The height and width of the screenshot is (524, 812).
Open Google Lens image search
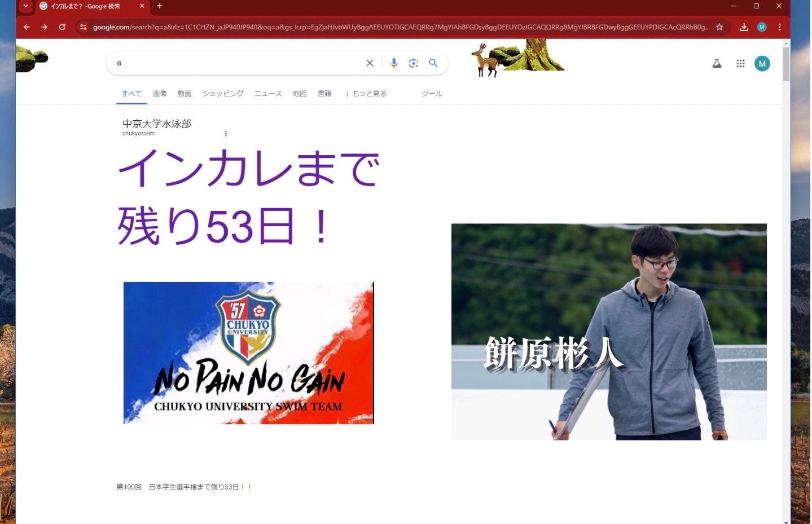(x=414, y=63)
